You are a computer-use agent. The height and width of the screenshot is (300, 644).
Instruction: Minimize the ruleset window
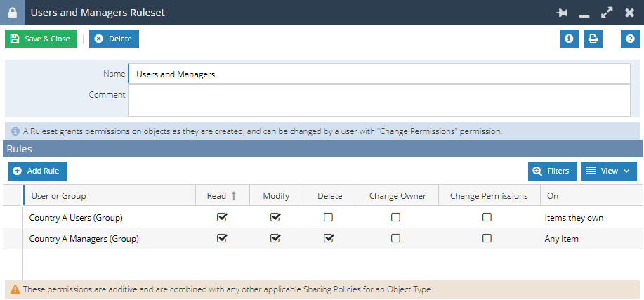[584, 13]
